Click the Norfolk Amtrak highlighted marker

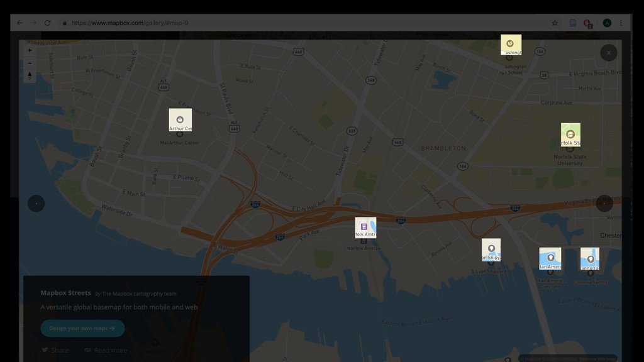point(365,228)
